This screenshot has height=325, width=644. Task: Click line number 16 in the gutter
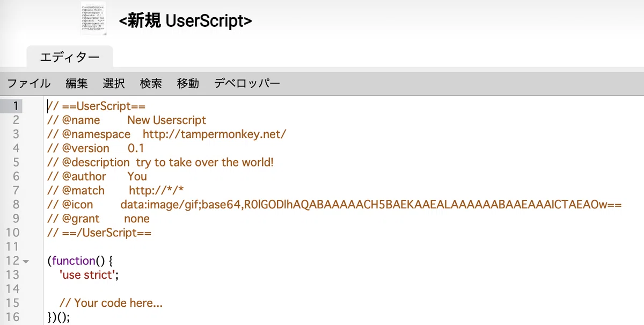[x=12, y=317]
